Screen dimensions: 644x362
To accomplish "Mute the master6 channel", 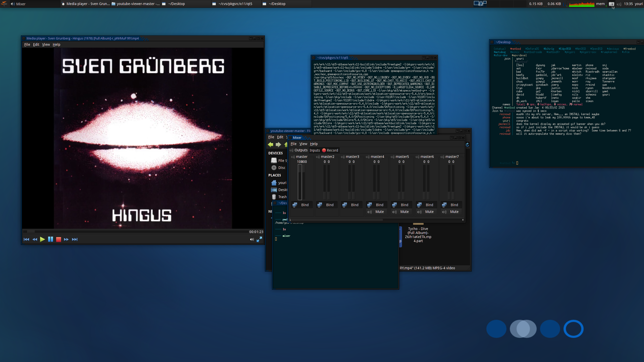I will coord(427,212).
